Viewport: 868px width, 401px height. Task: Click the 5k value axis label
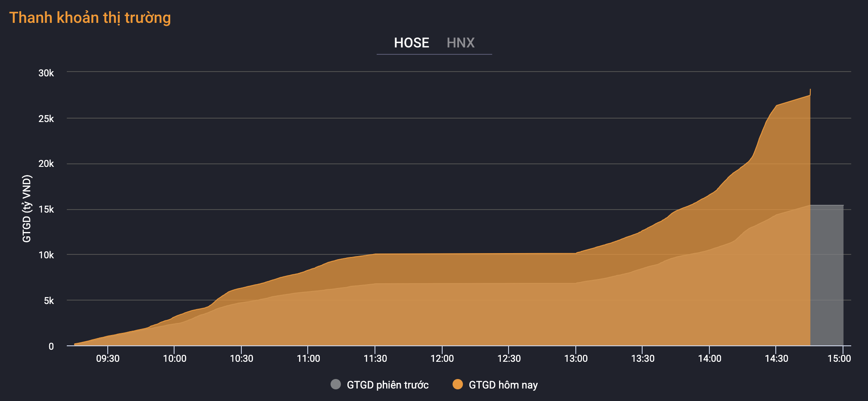coord(49,301)
